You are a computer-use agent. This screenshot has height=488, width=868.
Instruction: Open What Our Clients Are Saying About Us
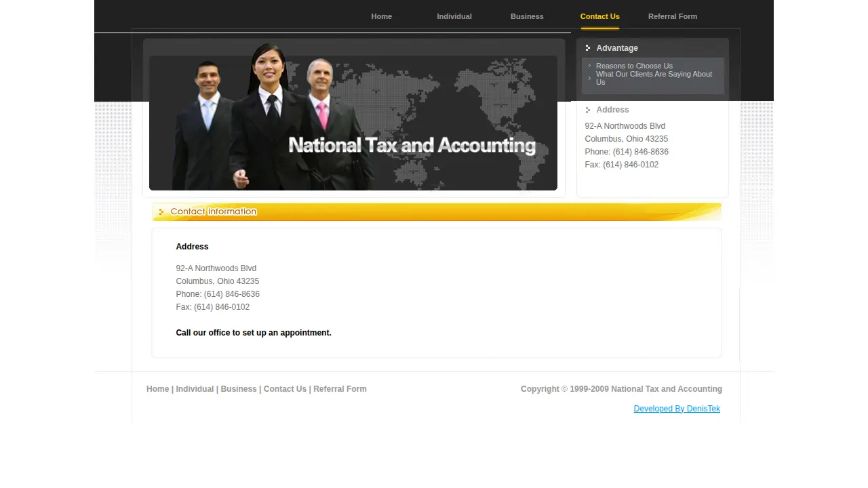click(x=654, y=78)
